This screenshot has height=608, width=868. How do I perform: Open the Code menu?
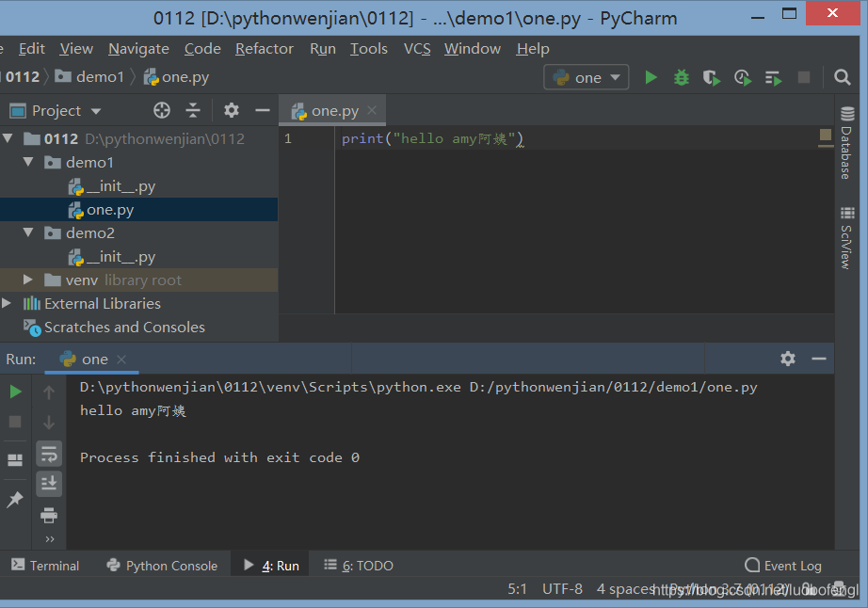click(202, 49)
